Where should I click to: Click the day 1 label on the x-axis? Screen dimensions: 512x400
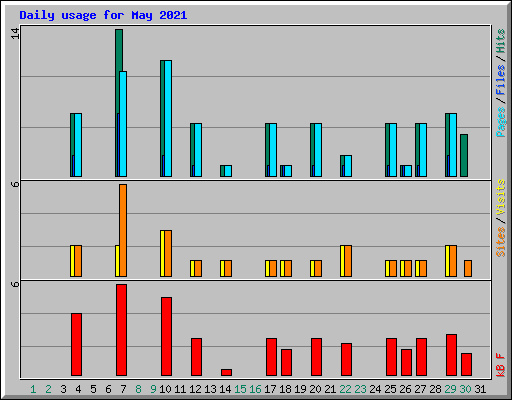[33, 389]
